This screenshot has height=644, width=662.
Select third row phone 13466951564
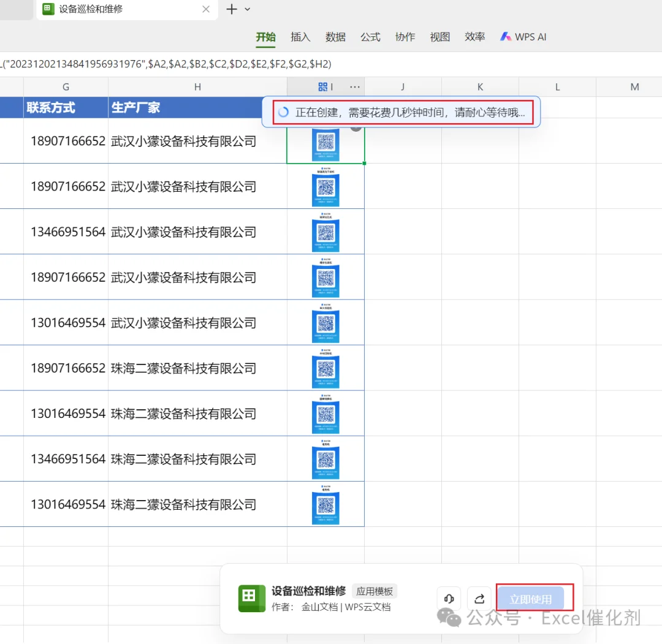66,232
